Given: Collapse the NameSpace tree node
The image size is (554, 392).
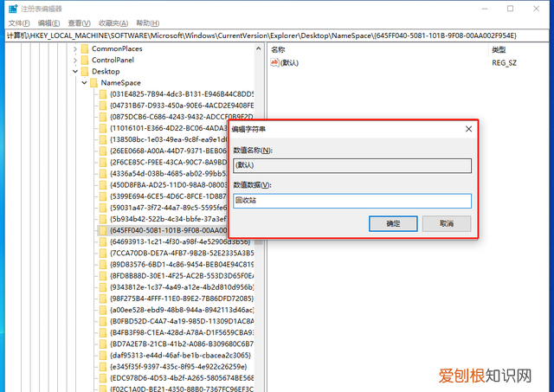Looking at the screenshot, I should click(x=84, y=83).
